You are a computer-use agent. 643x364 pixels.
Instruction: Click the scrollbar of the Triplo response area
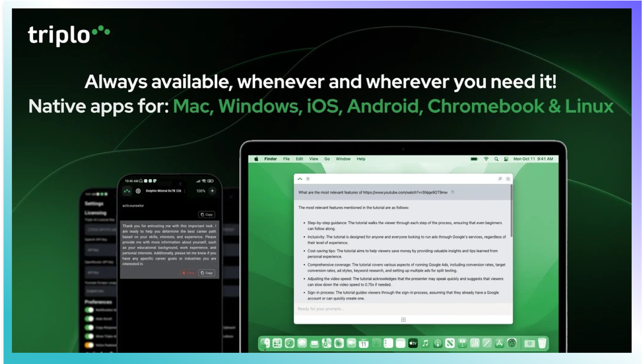(511, 210)
